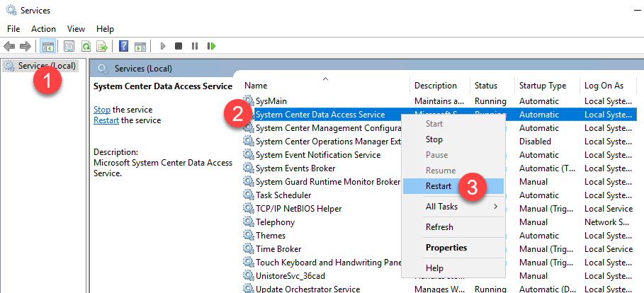Click the Export List toolbar icon
The image size is (644, 293).
click(101, 46)
